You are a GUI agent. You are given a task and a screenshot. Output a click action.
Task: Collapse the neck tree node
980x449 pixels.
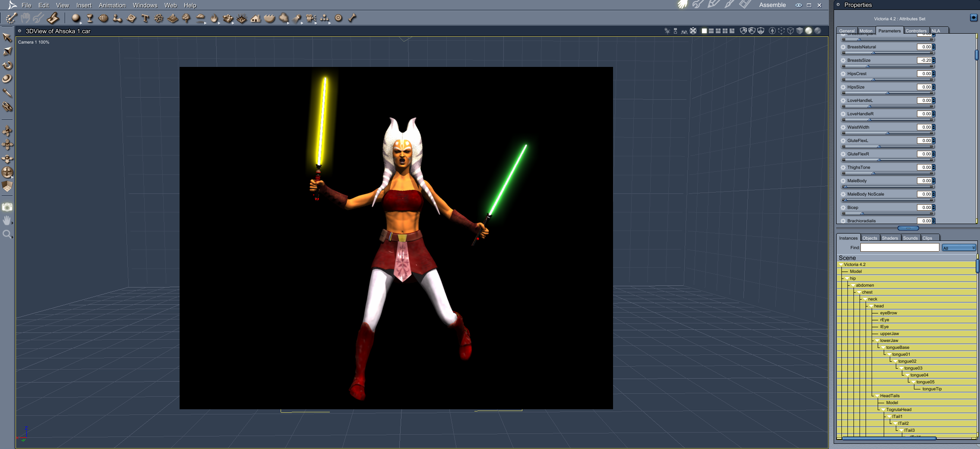(x=865, y=299)
